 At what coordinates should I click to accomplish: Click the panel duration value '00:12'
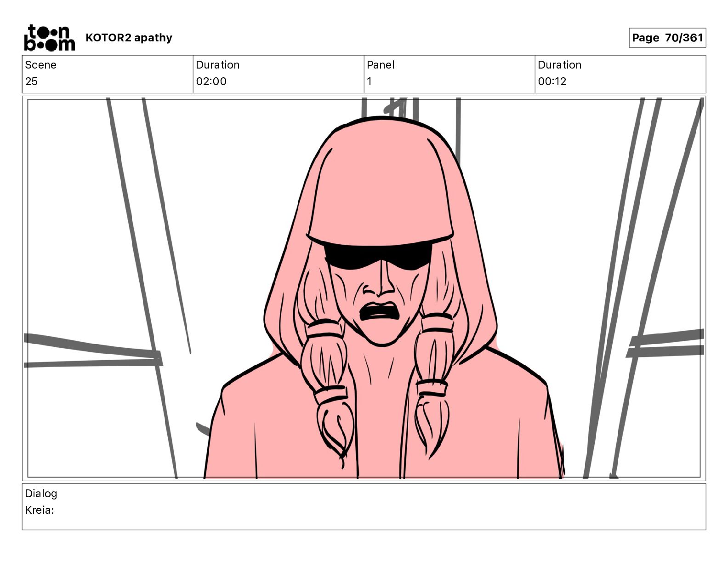pos(552,81)
